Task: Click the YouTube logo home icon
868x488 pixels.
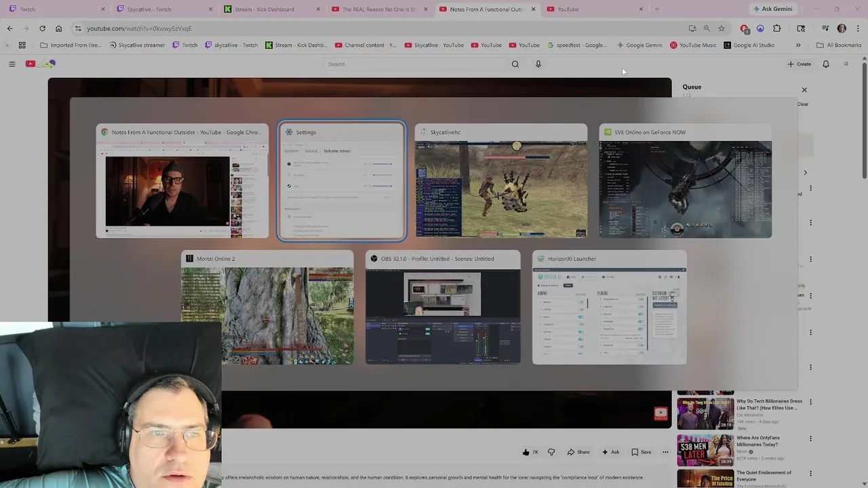Action: tap(41, 64)
